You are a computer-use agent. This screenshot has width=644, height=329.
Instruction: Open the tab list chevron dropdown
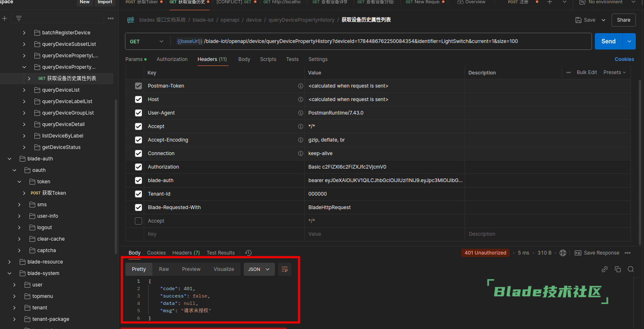565,2
